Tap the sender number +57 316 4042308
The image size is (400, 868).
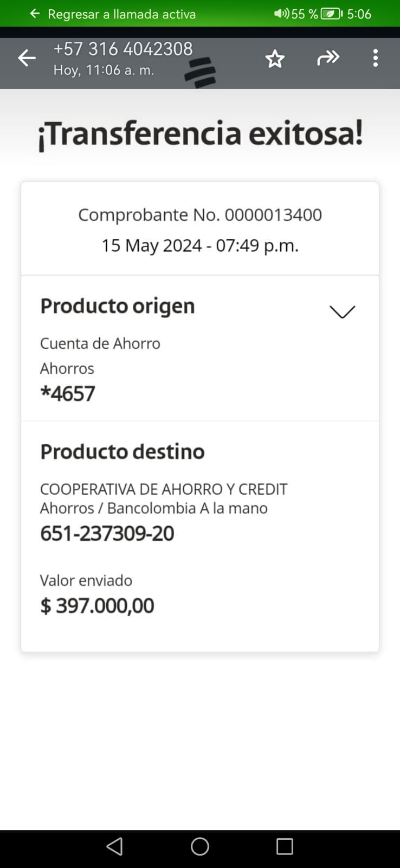(x=123, y=49)
